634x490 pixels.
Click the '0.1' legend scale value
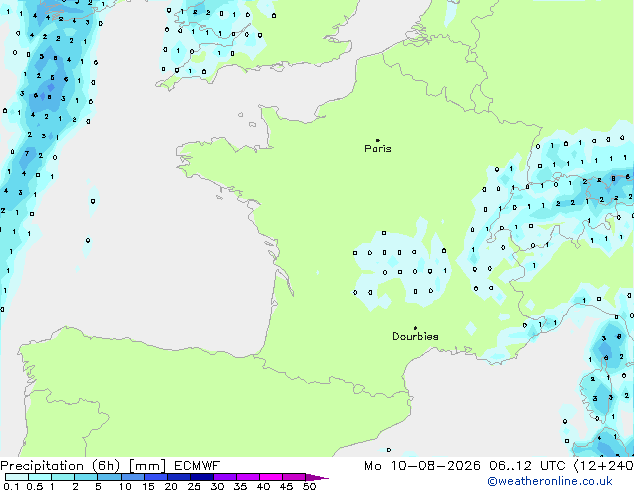11,486
